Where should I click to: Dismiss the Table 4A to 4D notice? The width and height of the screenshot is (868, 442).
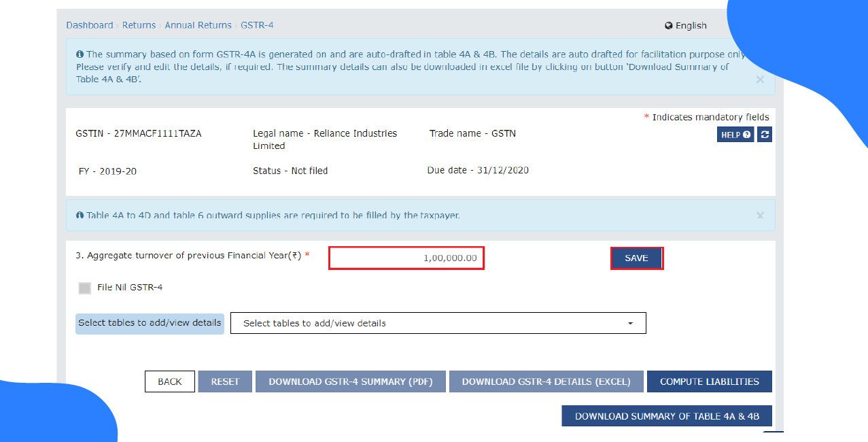(760, 215)
